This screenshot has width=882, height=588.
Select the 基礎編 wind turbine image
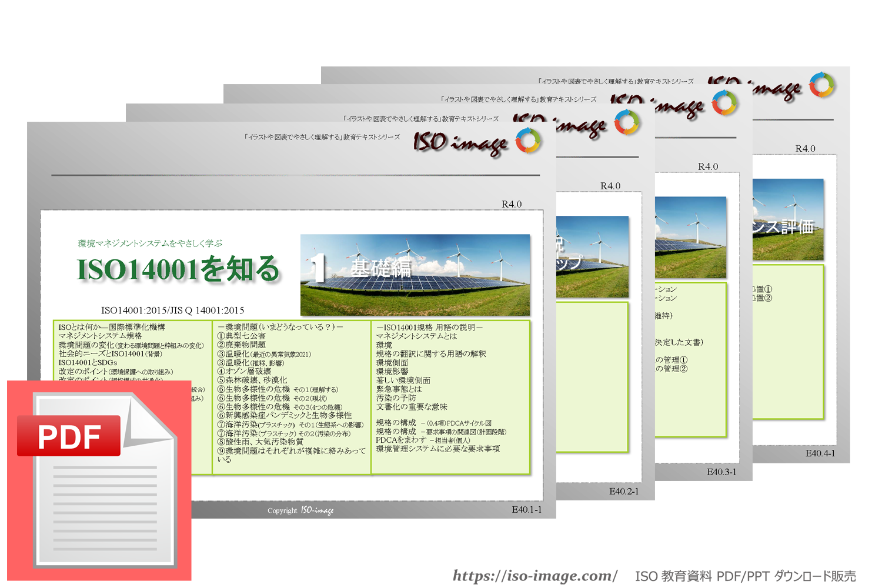coord(415,275)
